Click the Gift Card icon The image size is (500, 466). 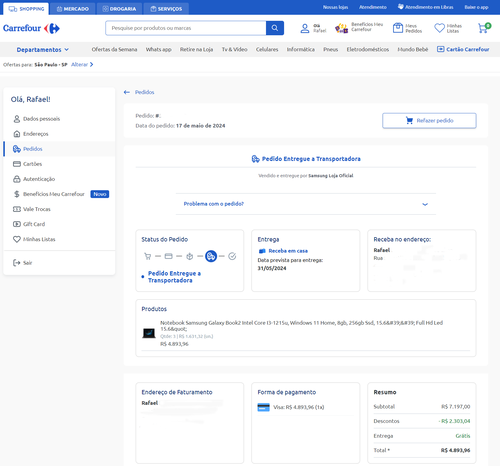coord(17,224)
